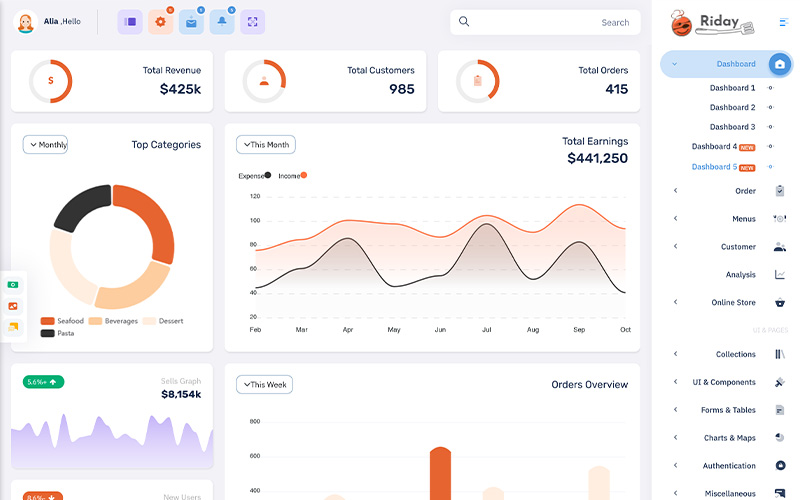Viewport: 800px width, 500px height.
Task: Click the Total Customers person ring icon
Action: click(x=264, y=81)
